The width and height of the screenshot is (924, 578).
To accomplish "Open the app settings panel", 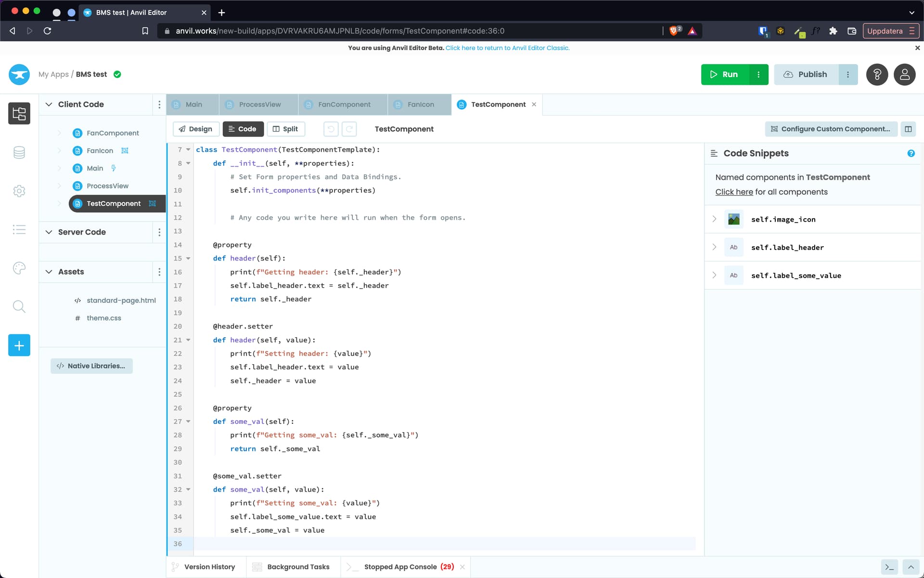I will (x=19, y=191).
